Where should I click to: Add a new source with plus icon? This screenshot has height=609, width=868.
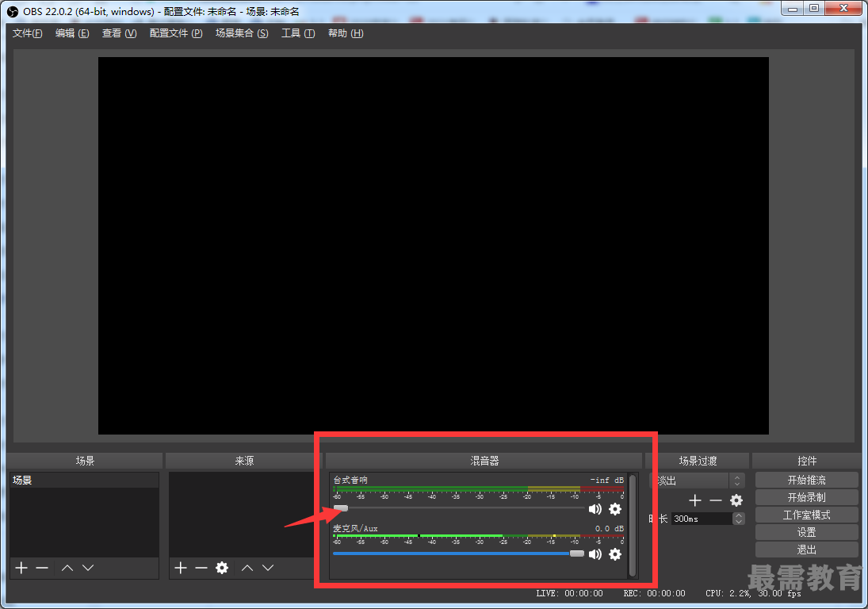click(x=181, y=568)
